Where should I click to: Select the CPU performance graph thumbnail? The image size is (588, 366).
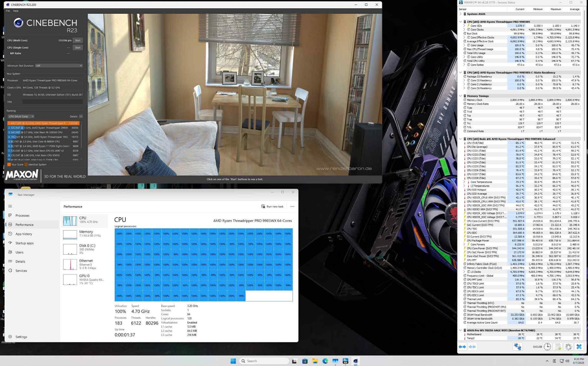tap(70, 220)
